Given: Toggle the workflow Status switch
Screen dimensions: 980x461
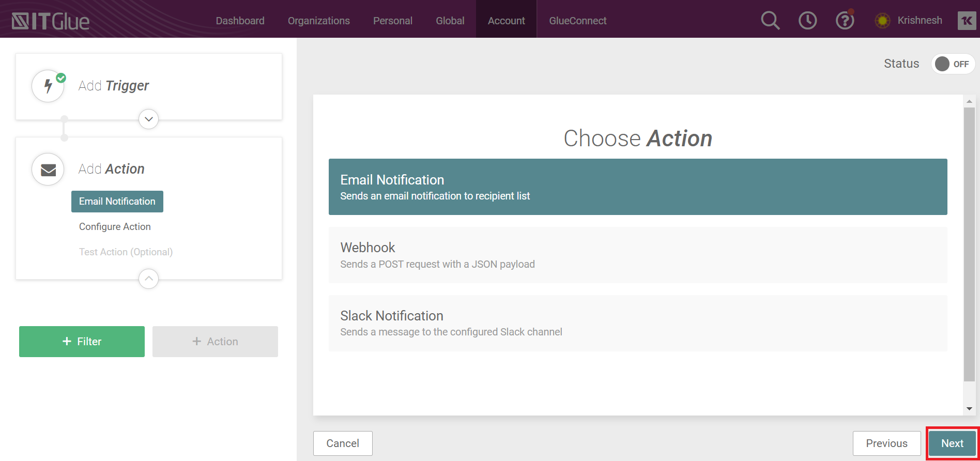Looking at the screenshot, I should point(953,64).
